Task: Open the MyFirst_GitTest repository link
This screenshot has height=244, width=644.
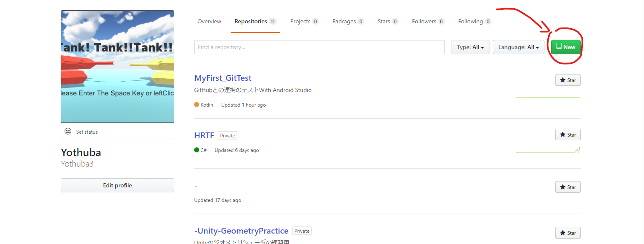Action: tap(223, 78)
